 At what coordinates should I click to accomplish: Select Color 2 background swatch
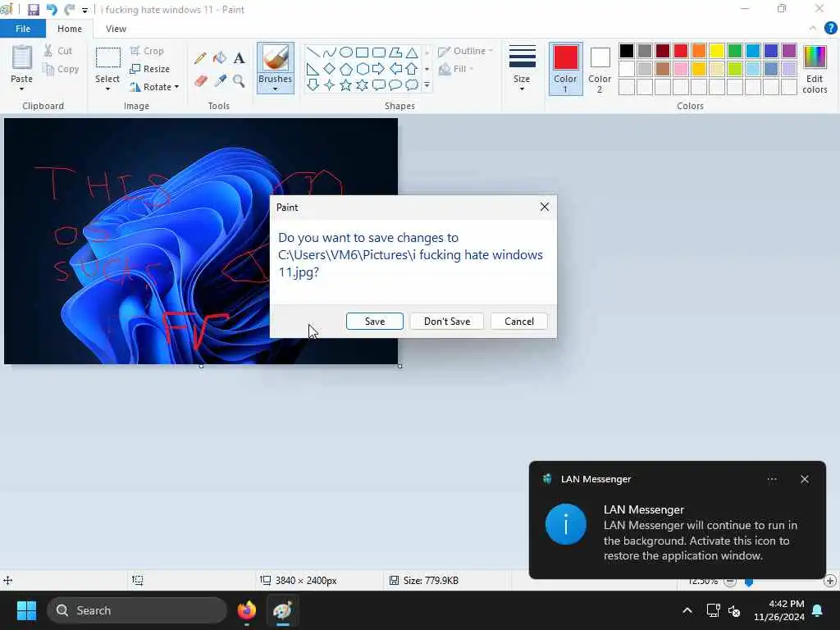point(600,69)
